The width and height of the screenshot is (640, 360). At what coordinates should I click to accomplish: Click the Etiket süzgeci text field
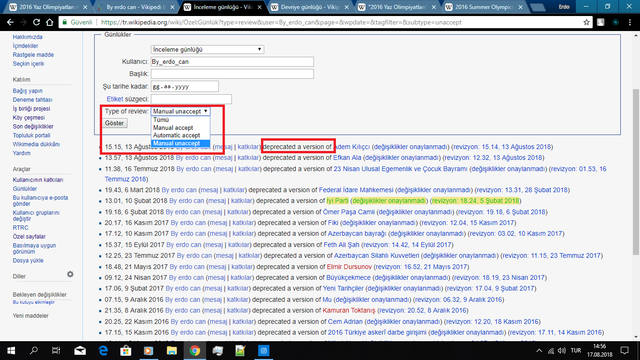pyautogui.click(x=191, y=99)
